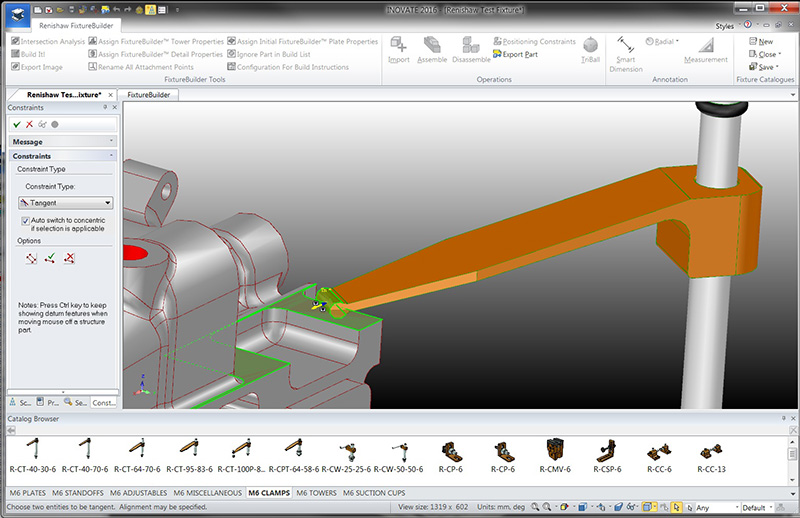Toggle the green-check alignment option icon
The width and height of the screenshot is (800, 518).
coord(50,258)
